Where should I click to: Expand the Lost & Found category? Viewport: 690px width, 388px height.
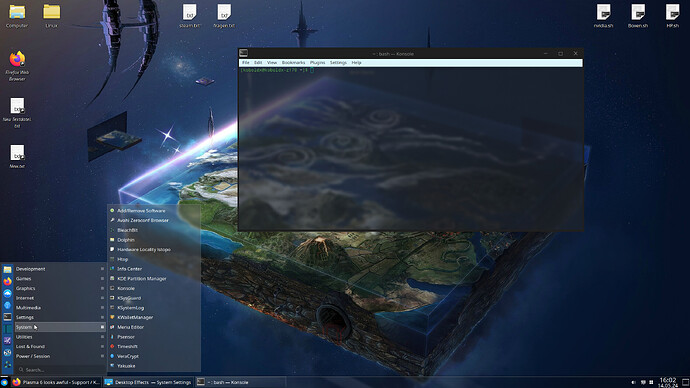[60, 346]
